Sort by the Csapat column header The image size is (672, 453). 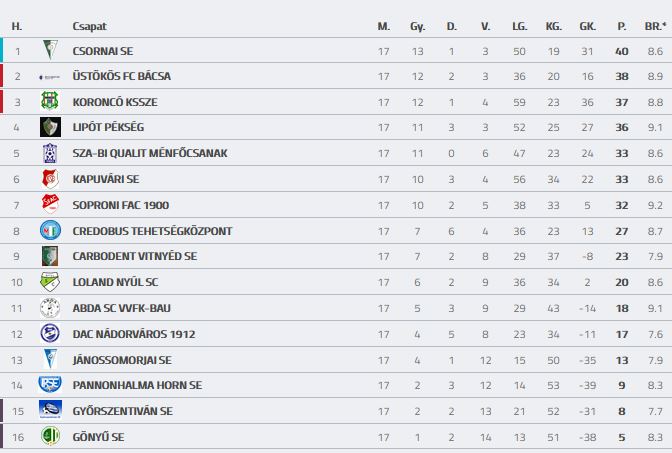(89, 25)
